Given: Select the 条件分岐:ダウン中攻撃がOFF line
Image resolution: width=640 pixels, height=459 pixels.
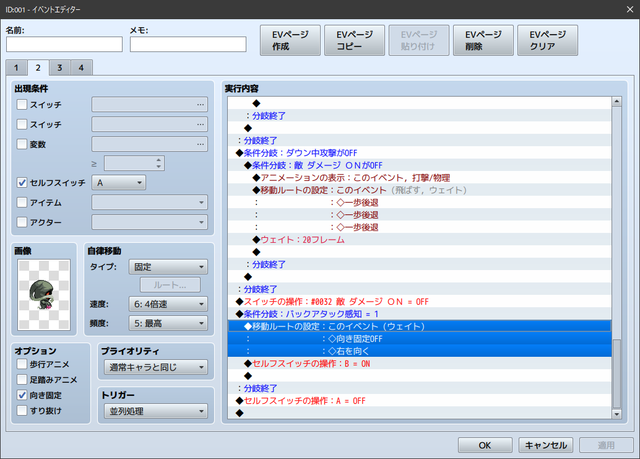Looking at the screenshot, I should click(x=419, y=153).
